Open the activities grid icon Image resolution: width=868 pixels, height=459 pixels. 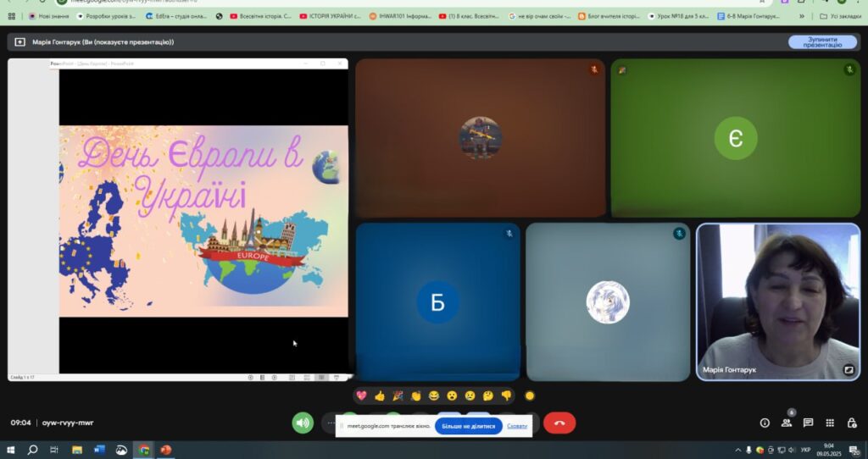click(830, 423)
